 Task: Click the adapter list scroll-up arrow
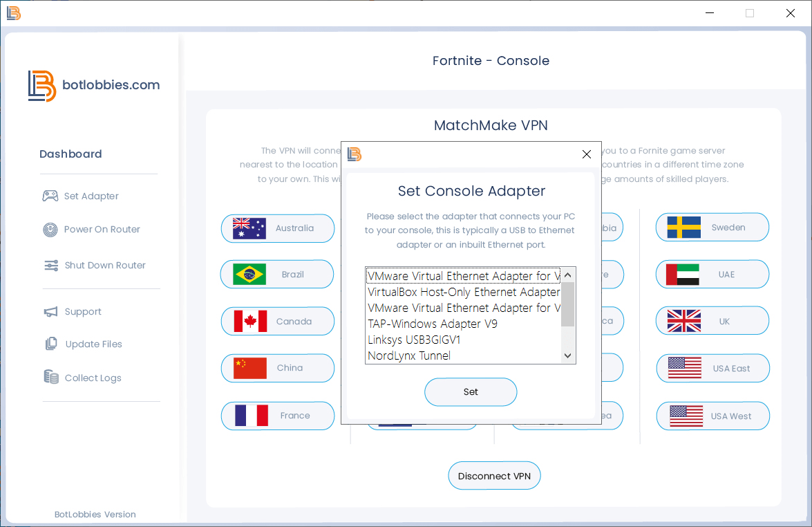567,275
